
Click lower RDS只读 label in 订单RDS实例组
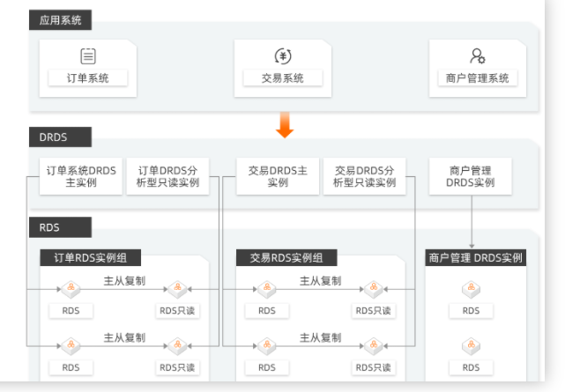click(178, 367)
